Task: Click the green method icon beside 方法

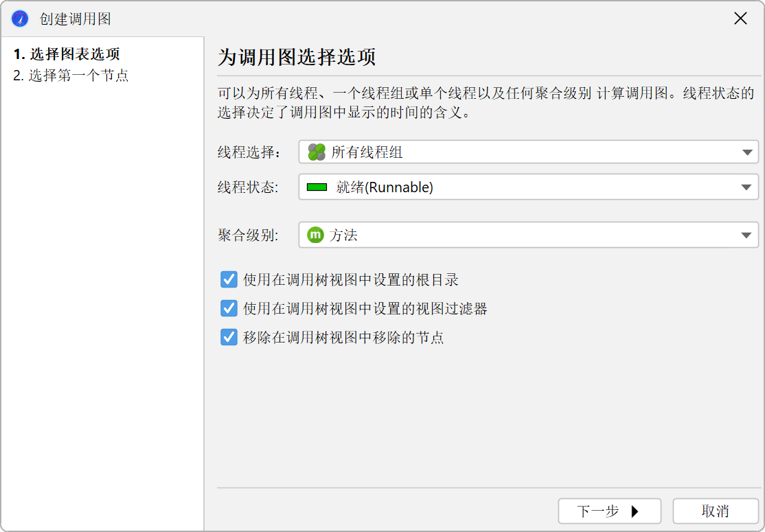Action: 316,235
